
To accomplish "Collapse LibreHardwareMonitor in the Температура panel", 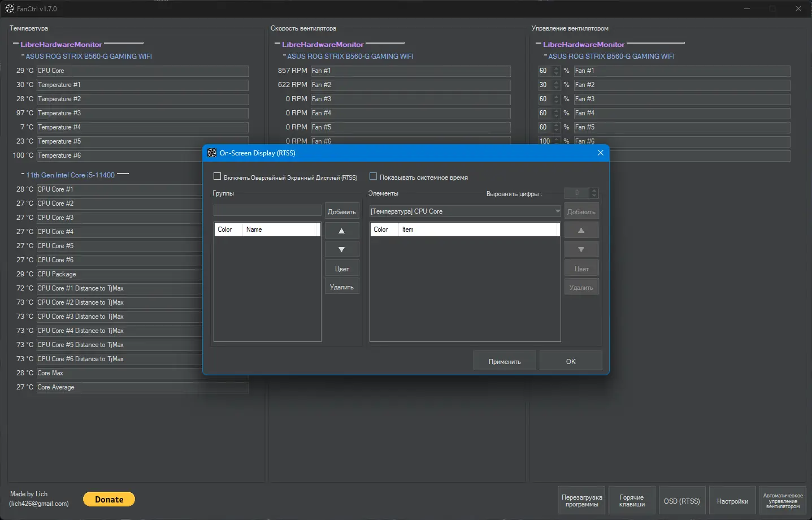I will (16, 44).
